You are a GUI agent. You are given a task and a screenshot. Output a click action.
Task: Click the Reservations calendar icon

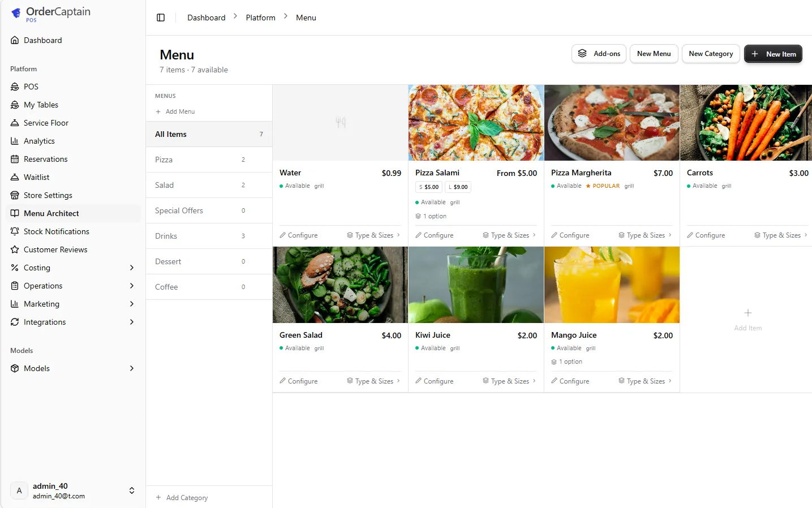[x=15, y=159]
